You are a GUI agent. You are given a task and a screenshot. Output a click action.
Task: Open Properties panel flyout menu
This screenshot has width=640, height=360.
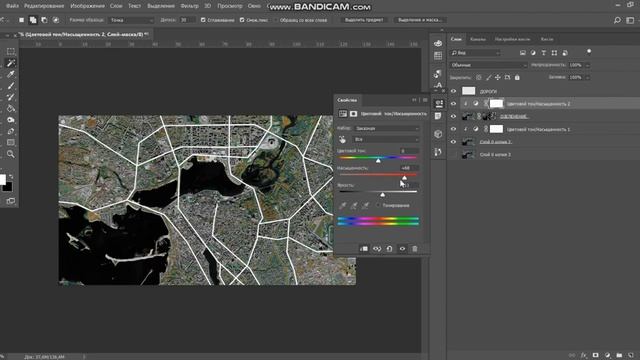pyautogui.click(x=425, y=100)
